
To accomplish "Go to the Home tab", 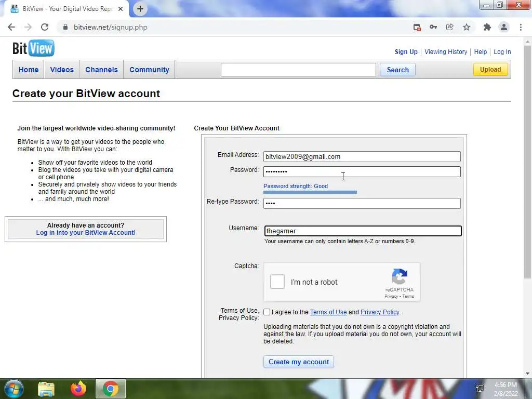I will point(29,70).
